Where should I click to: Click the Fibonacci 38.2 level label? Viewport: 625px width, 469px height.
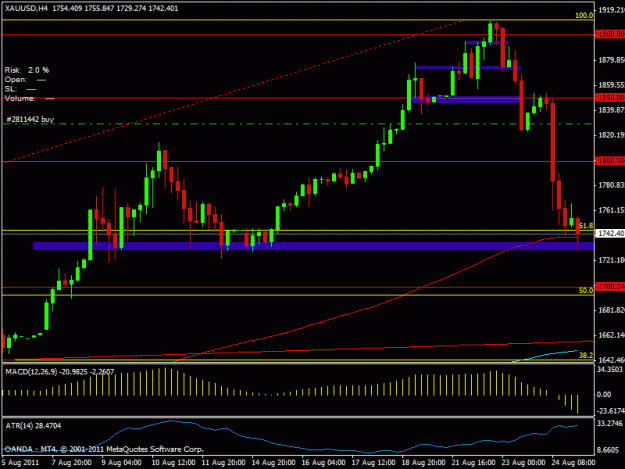tap(586, 355)
